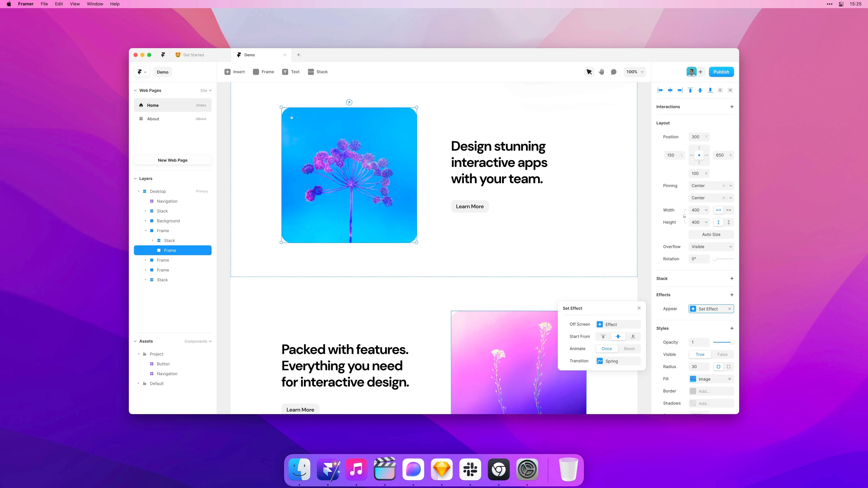Open the Overflow Visible dropdown

(711, 247)
